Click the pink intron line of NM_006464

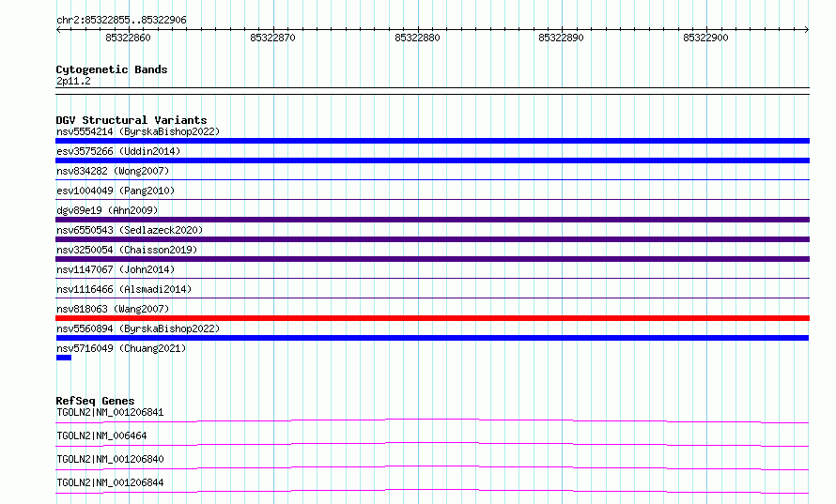432,443
